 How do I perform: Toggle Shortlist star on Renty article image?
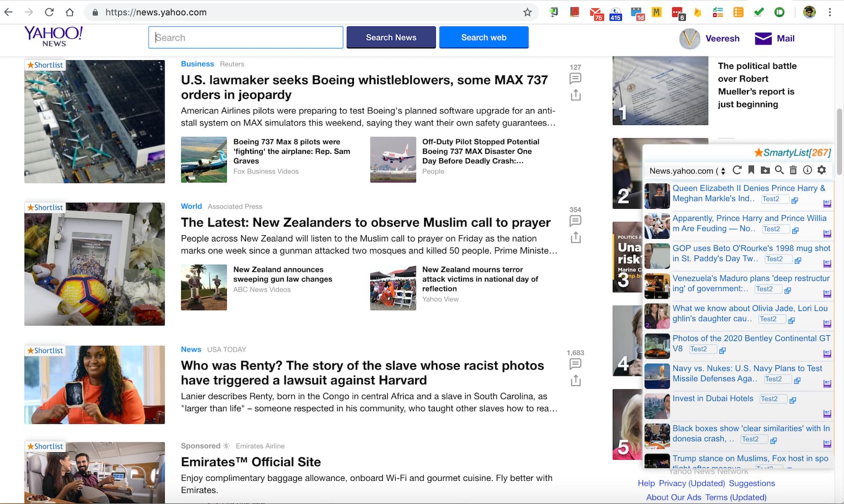pos(45,351)
